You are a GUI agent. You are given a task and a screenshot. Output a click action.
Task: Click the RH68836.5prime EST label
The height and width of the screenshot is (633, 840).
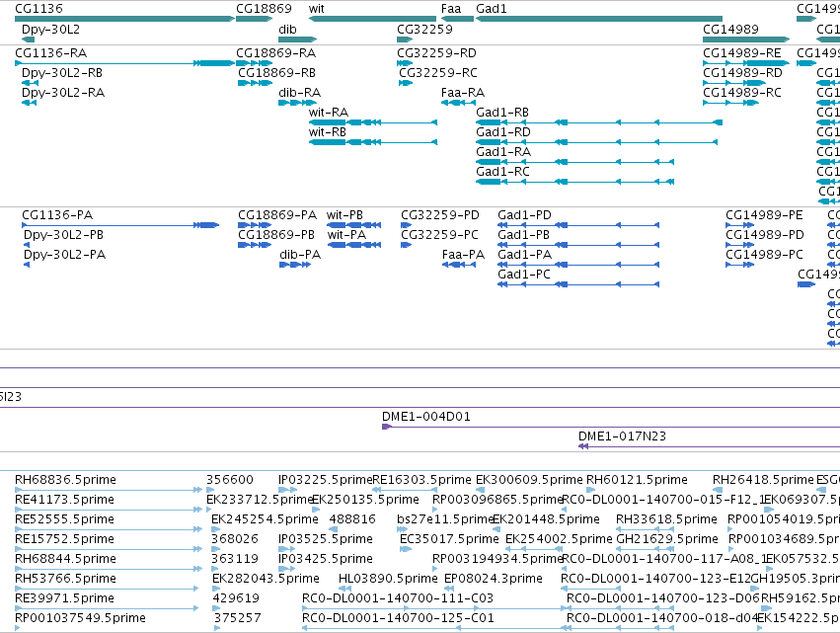[65, 480]
